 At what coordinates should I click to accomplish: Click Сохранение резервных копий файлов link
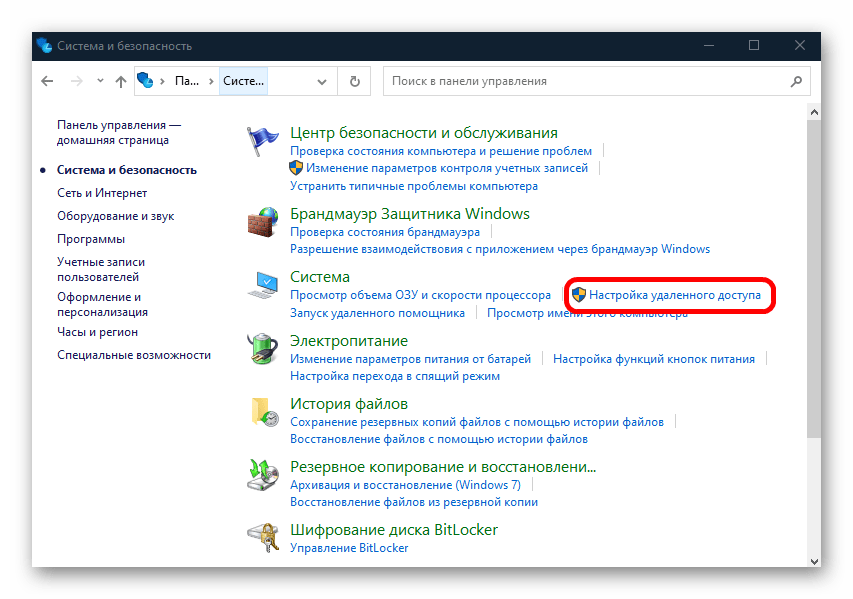pyautogui.click(x=477, y=422)
